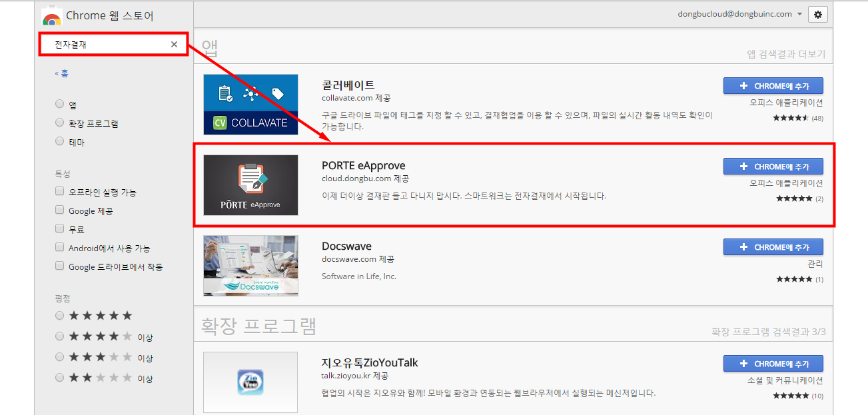
Task: Add 지오유톡ZioYouTalk to Chrome
Action: point(773,364)
